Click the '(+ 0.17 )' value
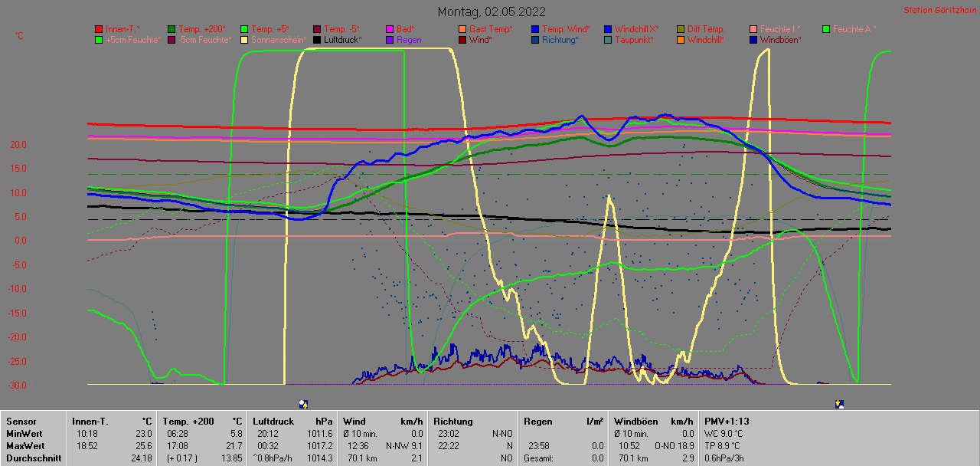The image size is (980, 466). click(x=181, y=458)
